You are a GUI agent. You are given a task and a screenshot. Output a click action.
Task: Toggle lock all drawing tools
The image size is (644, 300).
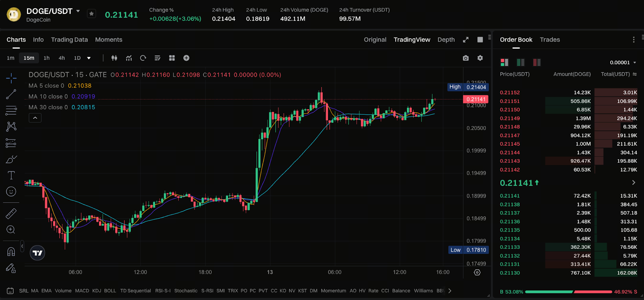pyautogui.click(x=11, y=268)
